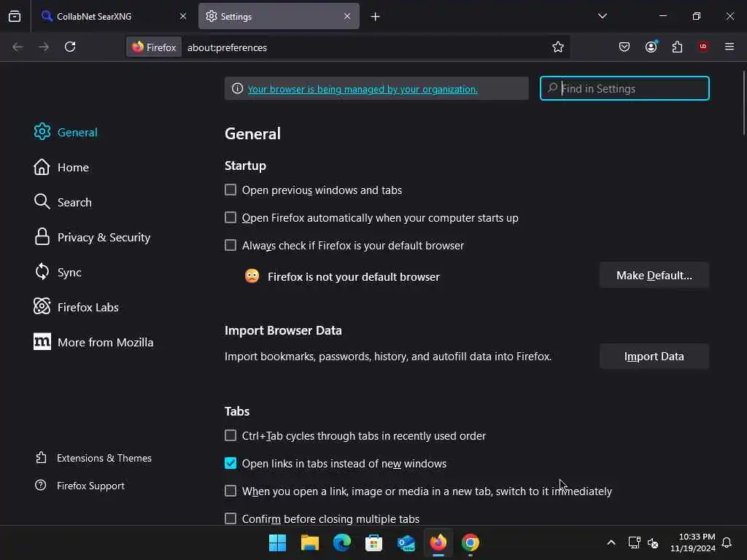
Task: Reload the current page
Action: [x=70, y=47]
